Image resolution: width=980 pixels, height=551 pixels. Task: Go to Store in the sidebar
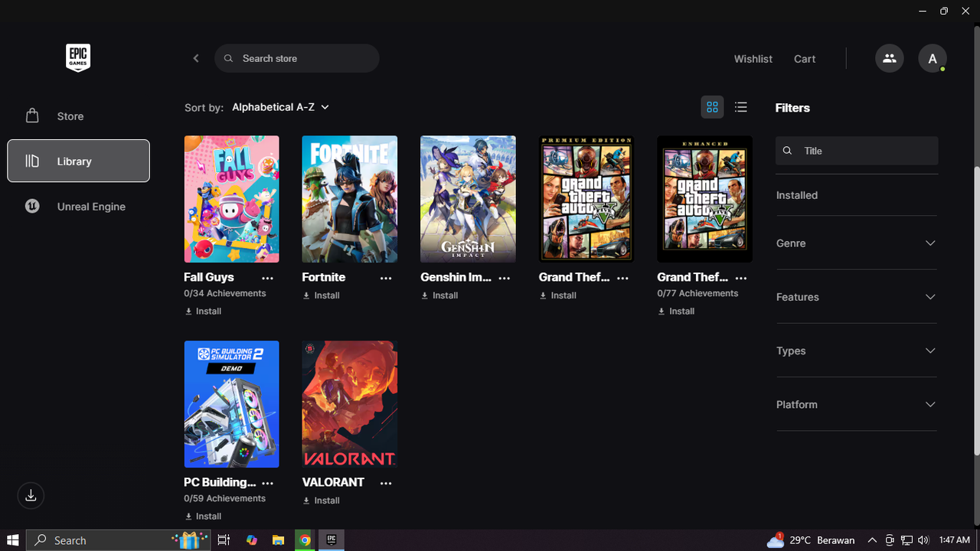click(x=78, y=116)
